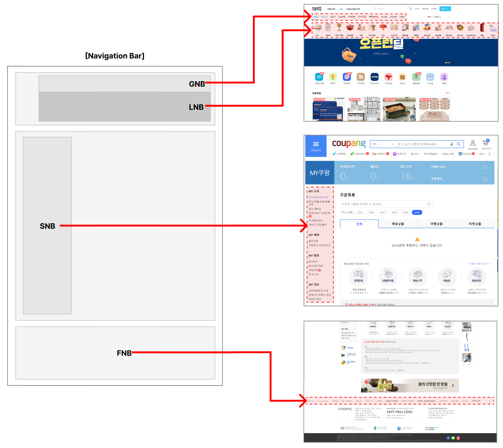The width and height of the screenshot is (503, 448).
Task: Select the 전체 orders tab
Action: click(x=359, y=224)
